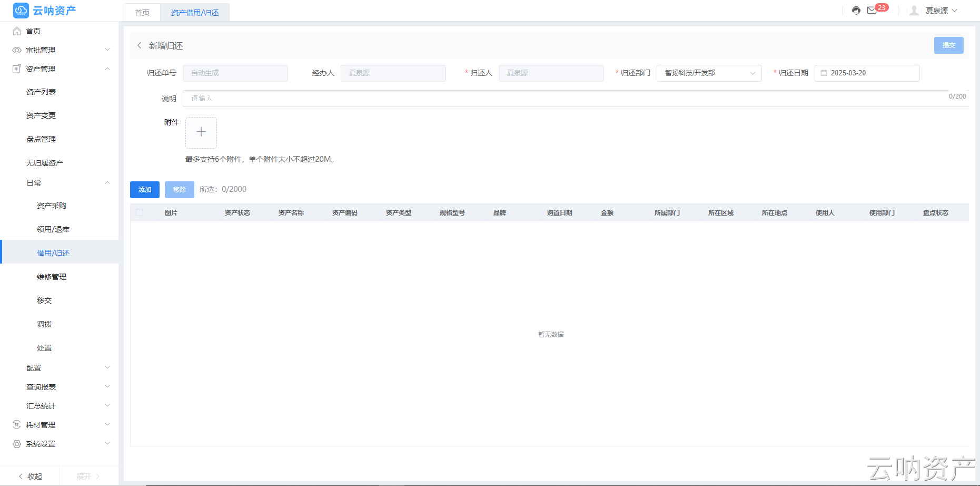This screenshot has width=980, height=486.
Task: Expand the 查询报表 submenu
Action: click(107, 387)
